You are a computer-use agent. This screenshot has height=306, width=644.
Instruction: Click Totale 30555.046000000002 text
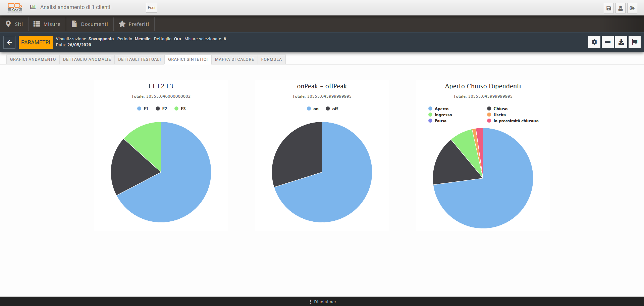click(x=161, y=96)
